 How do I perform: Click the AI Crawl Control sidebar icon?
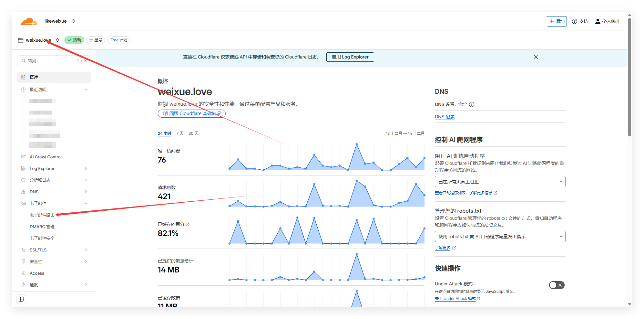(x=23, y=157)
